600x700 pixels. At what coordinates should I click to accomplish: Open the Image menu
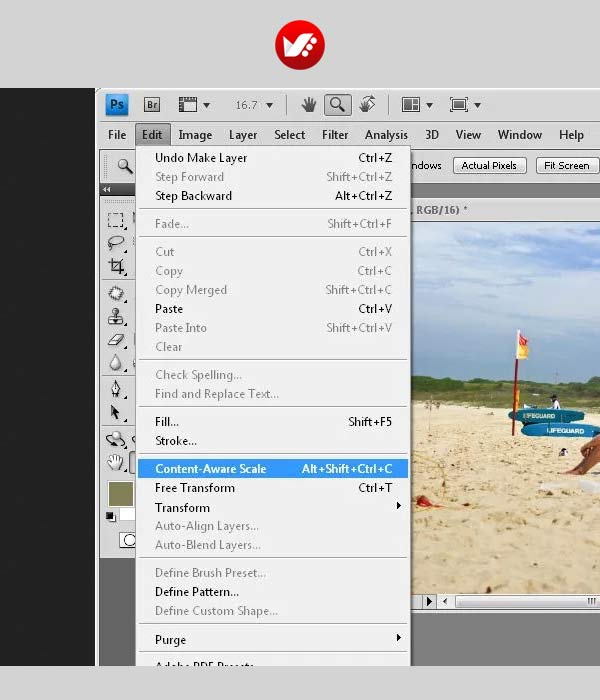195,135
